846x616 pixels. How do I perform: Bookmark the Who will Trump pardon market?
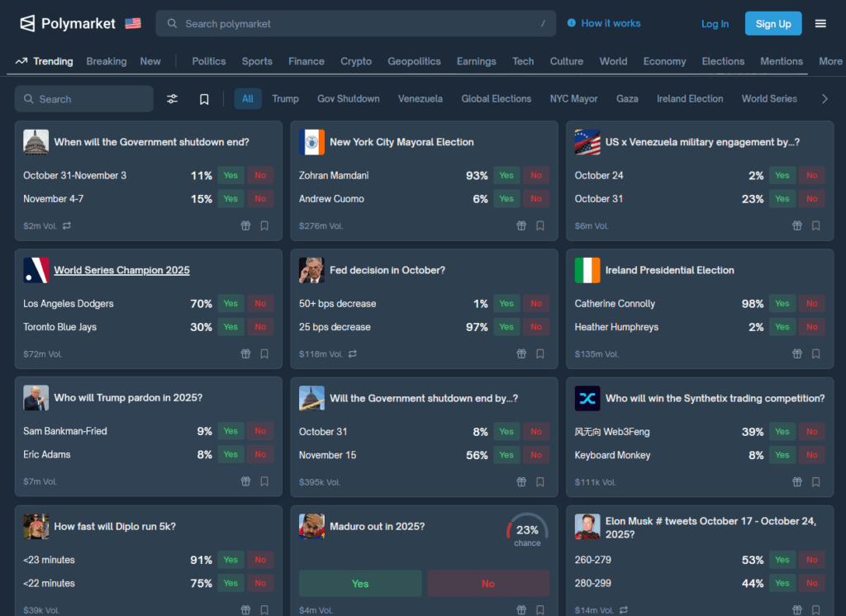[264, 481]
